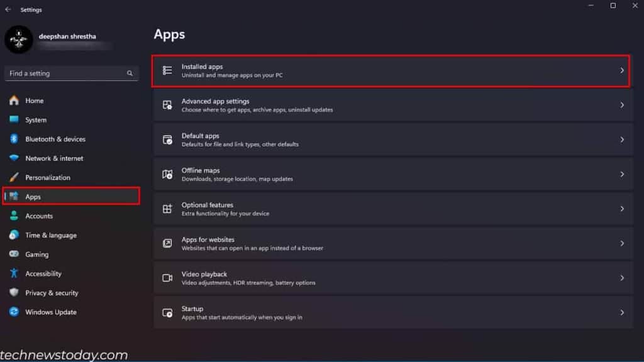Screen dimensions: 644x362
Task: Select the Installed apps icon
Action: click(x=167, y=70)
